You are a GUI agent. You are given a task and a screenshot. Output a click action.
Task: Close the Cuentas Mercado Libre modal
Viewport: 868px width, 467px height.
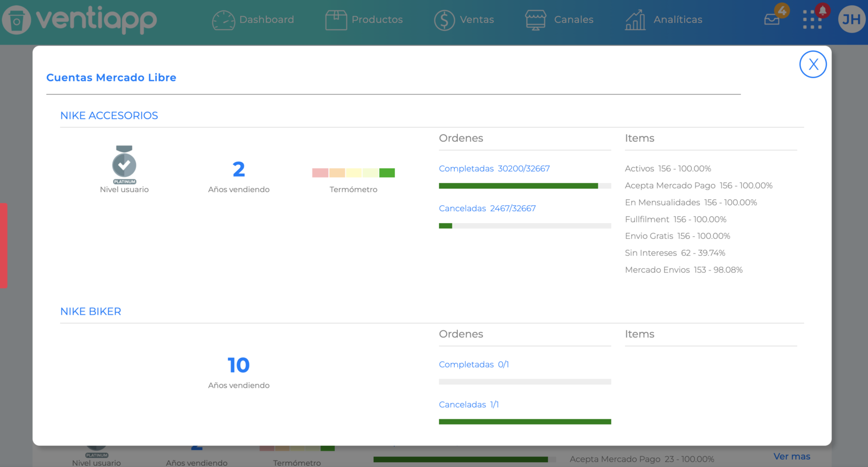[x=813, y=64]
